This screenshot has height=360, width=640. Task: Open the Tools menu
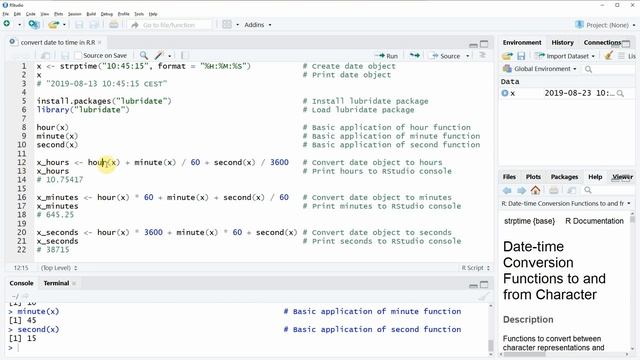[139, 14]
